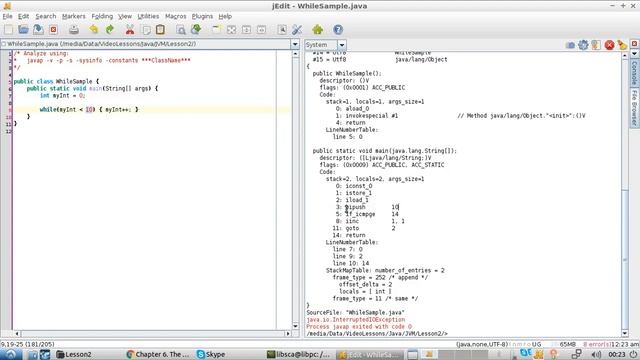The width and height of the screenshot is (640, 360).
Task: Open the Edit menu
Action: [x=23, y=16]
